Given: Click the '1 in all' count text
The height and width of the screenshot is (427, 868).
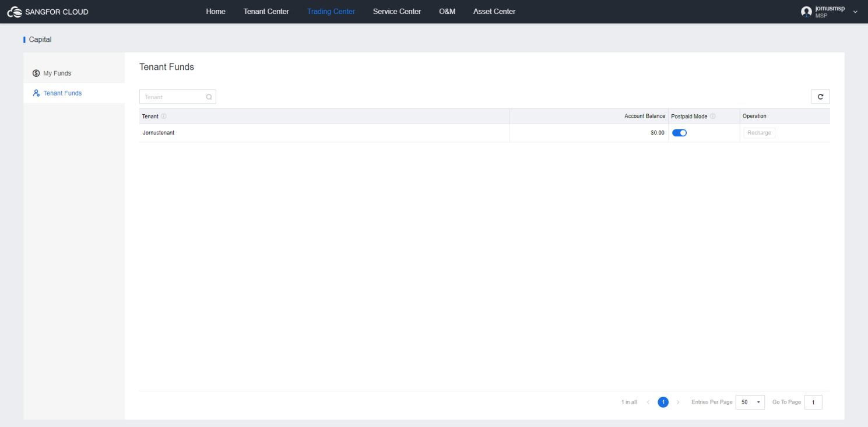Looking at the screenshot, I should [x=629, y=403].
